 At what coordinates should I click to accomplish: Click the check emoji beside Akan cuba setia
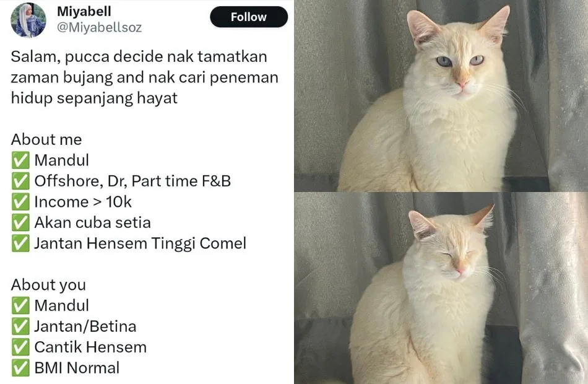[20, 222]
